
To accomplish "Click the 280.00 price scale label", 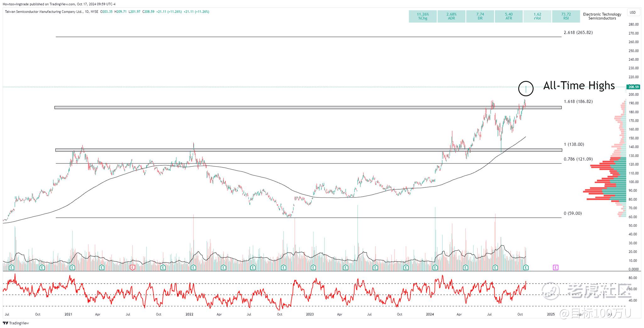I will coord(633,24).
